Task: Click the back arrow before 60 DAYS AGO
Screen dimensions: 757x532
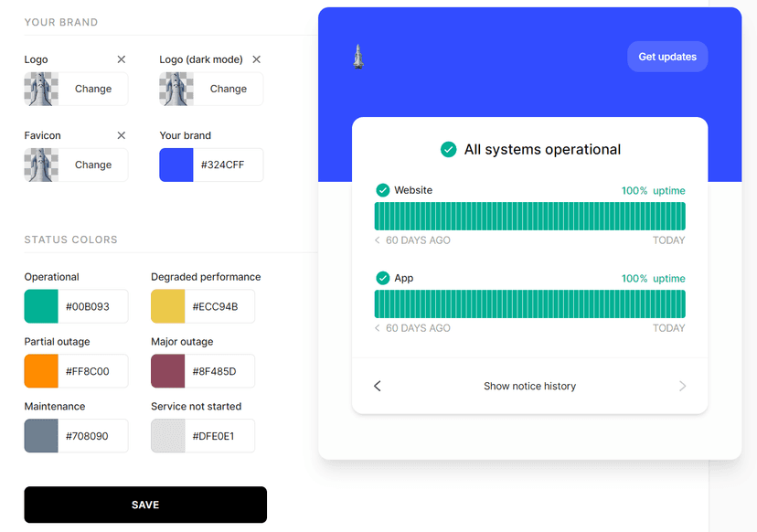Action: 377,240
